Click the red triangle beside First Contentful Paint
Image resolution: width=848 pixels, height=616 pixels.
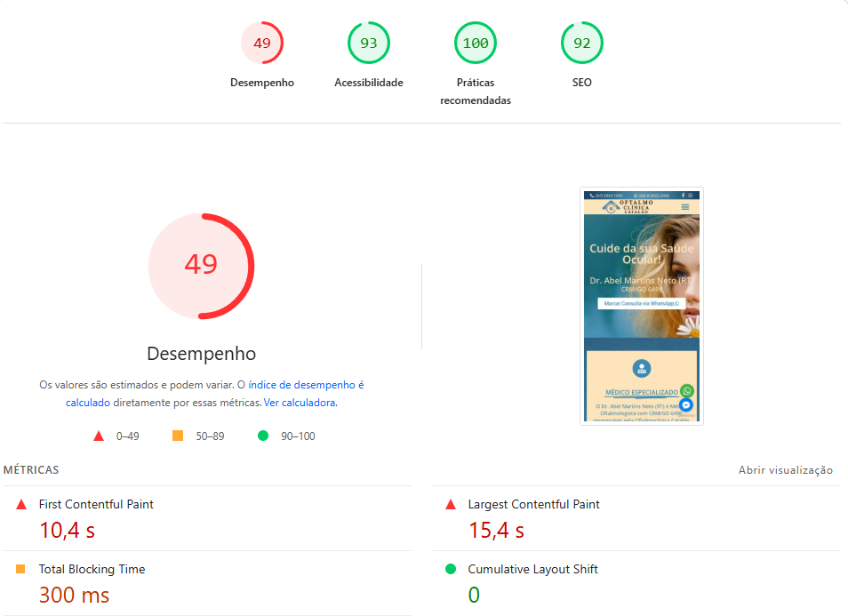21,505
